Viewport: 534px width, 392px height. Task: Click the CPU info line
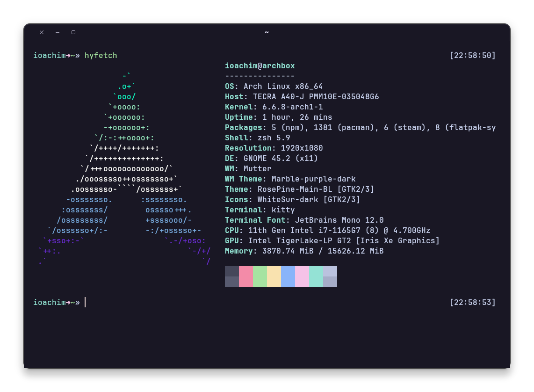tap(327, 230)
